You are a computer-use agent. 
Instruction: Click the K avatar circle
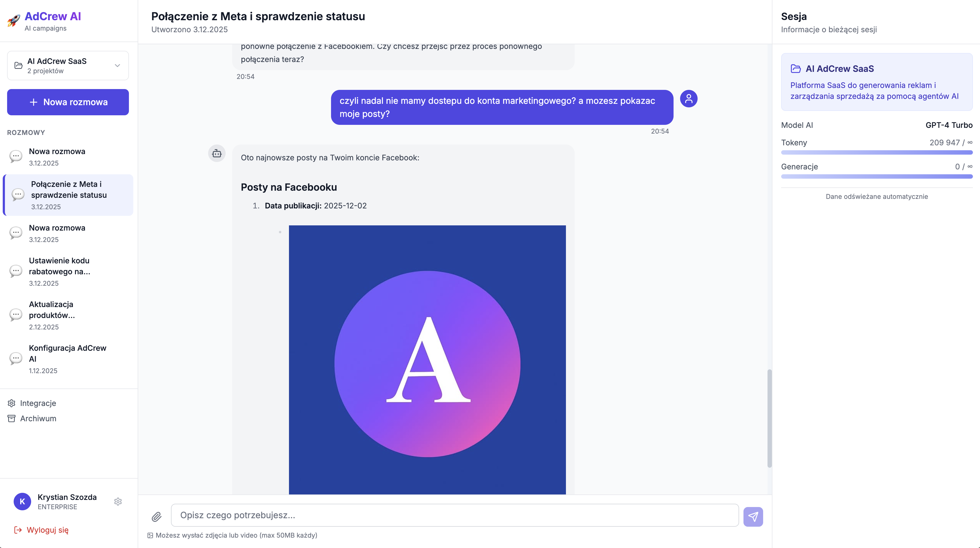click(22, 502)
